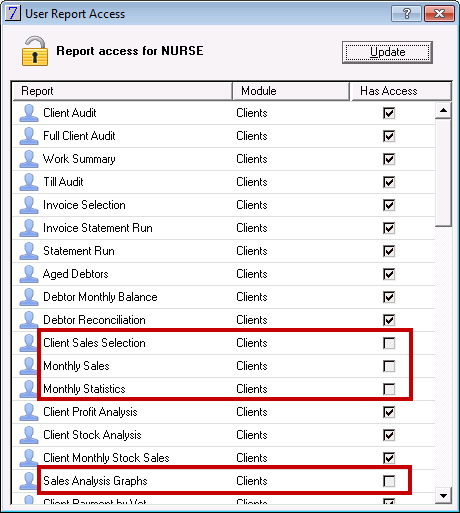460x513 pixels.
Task: Click the scroll up arrow of the list
Action: pos(443,110)
